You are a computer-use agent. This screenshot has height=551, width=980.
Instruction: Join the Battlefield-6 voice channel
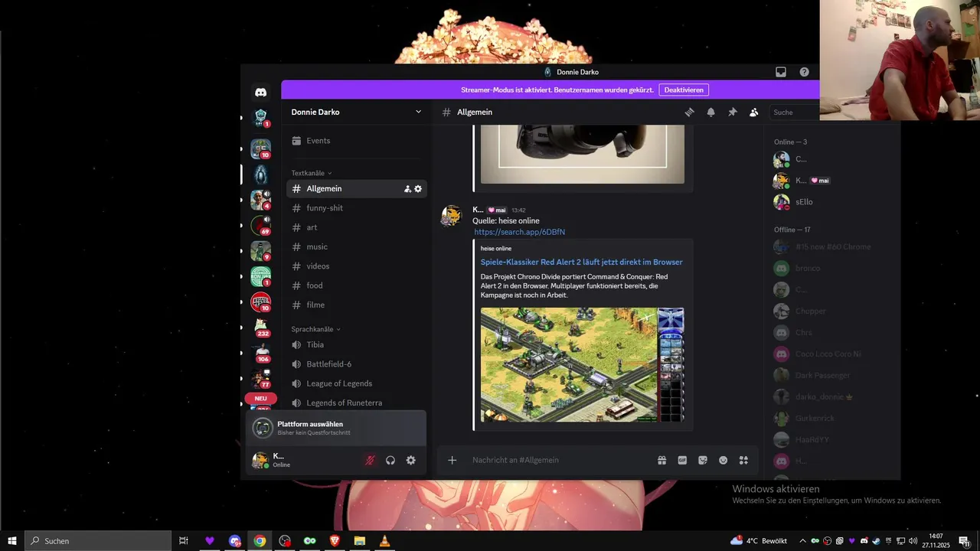357,364
